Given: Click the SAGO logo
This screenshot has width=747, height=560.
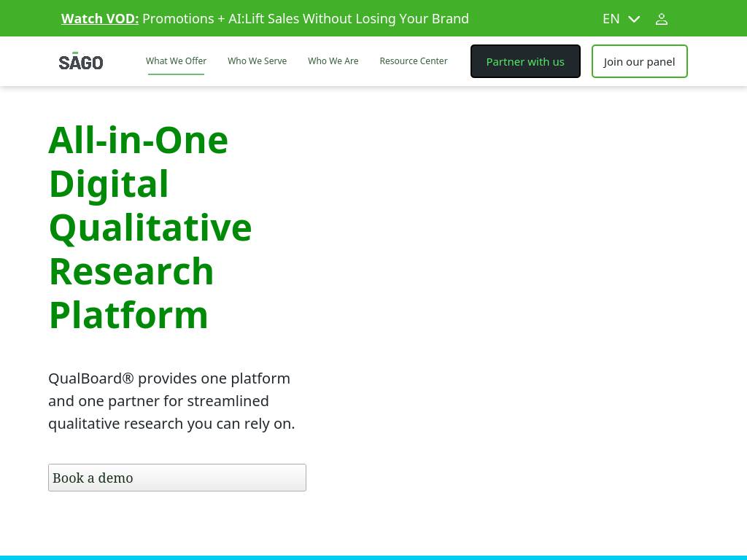Looking at the screenshot, I should (80, 61).
